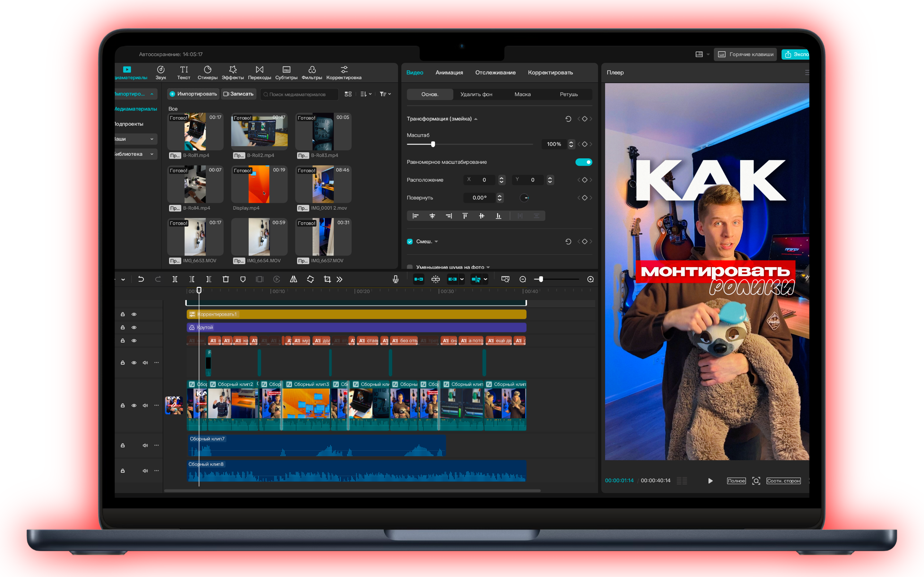Image resolution: width=924 pixels, height=577 pixels.
Task: Click the crop tool icon
Action: coord(327,279)
